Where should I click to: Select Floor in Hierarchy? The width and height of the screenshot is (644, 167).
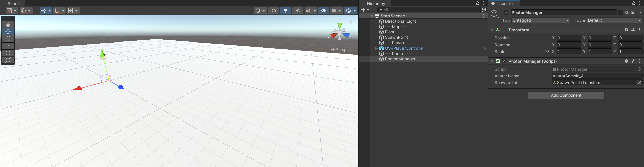tap(390, 32)
